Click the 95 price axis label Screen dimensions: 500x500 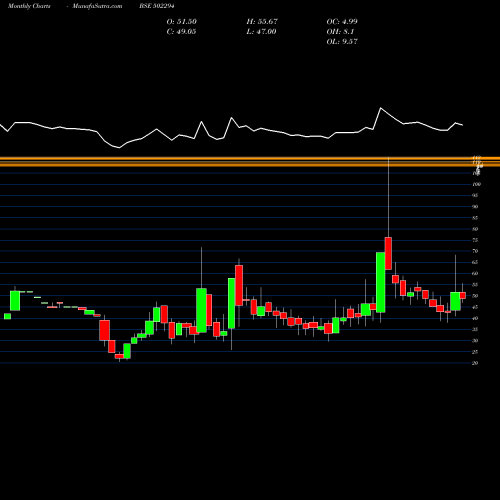click(x=475, y=196)
